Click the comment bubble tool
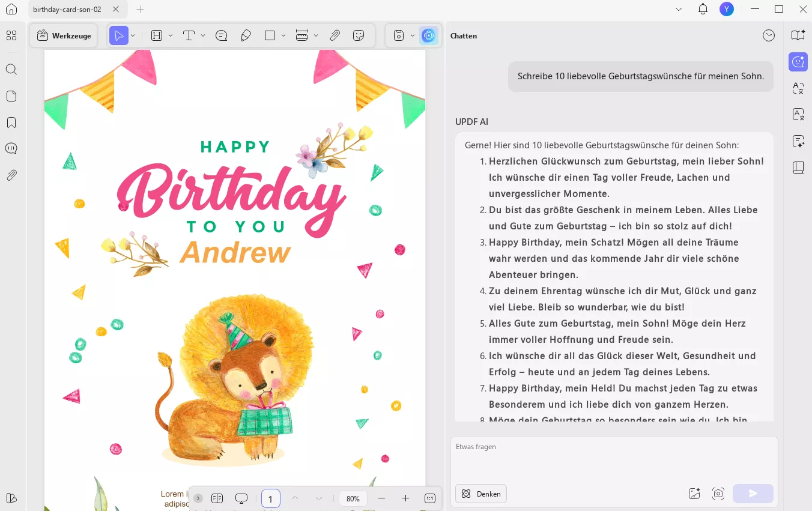812x511 pixels. [221, 36]
